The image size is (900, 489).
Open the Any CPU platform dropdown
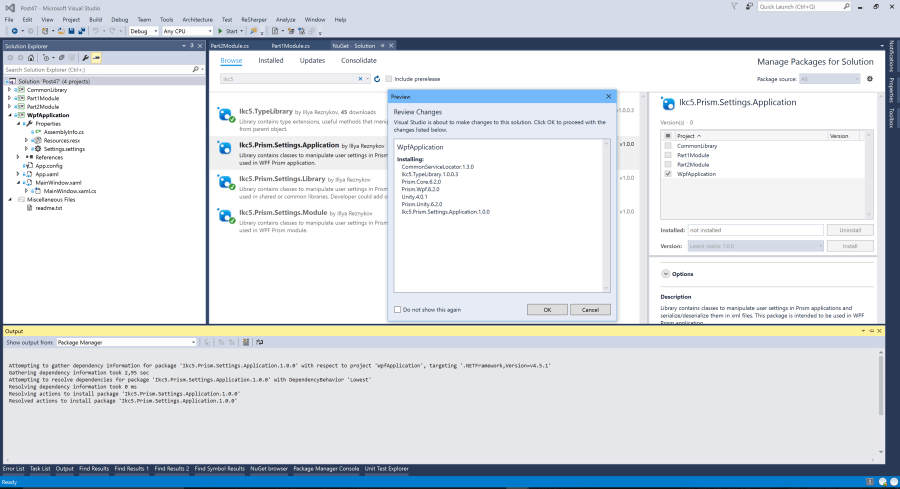click(x=187, y=31)
